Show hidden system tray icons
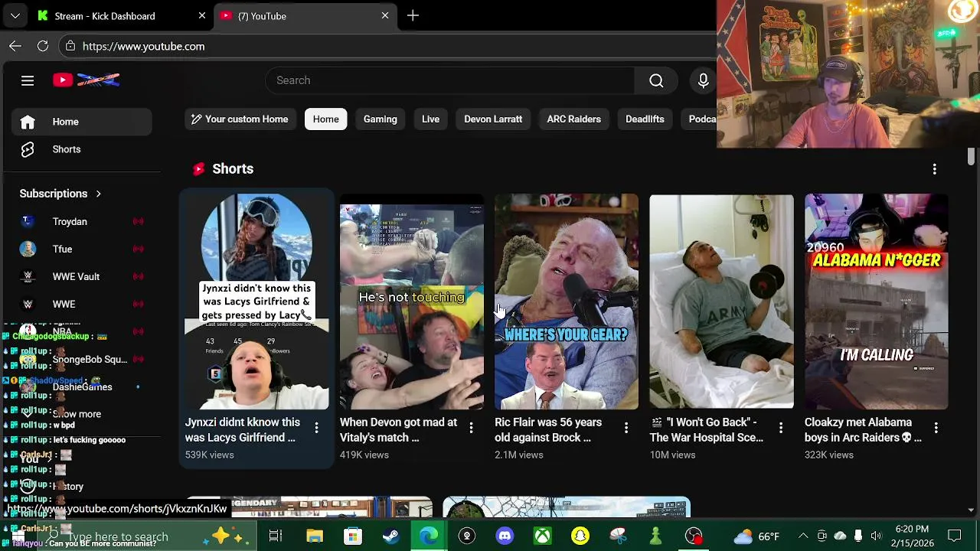Screen dimensions: 980x551 802,536
